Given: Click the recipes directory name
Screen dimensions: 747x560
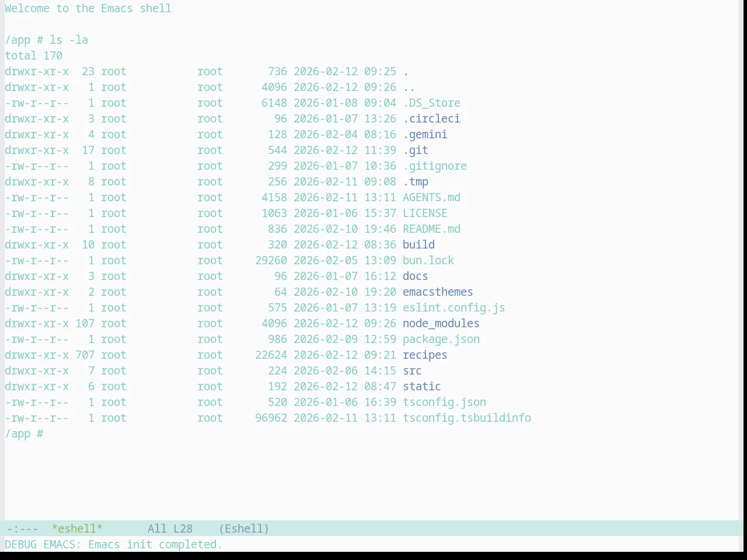Looking at the screenshot, I should [425, 355].
